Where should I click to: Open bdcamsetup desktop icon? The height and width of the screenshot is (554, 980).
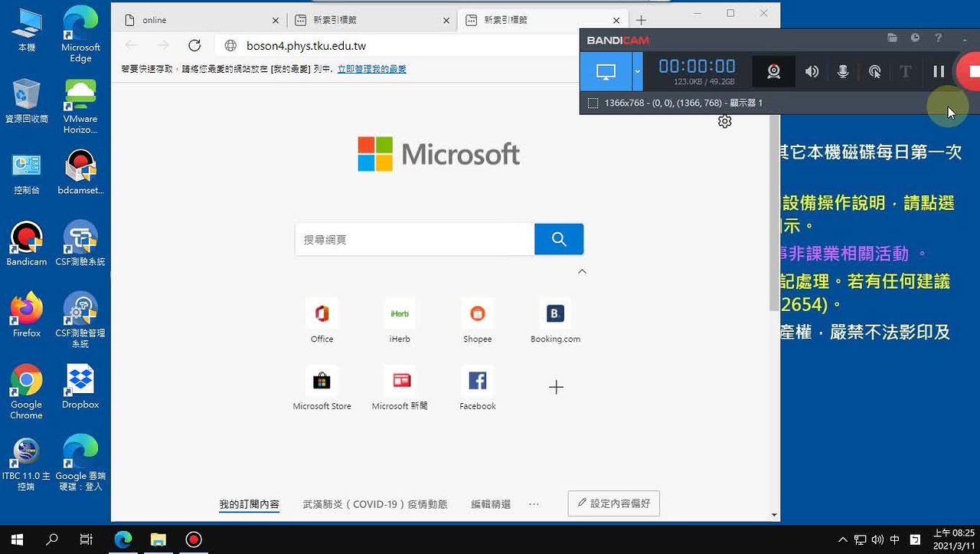click(80, 173)
